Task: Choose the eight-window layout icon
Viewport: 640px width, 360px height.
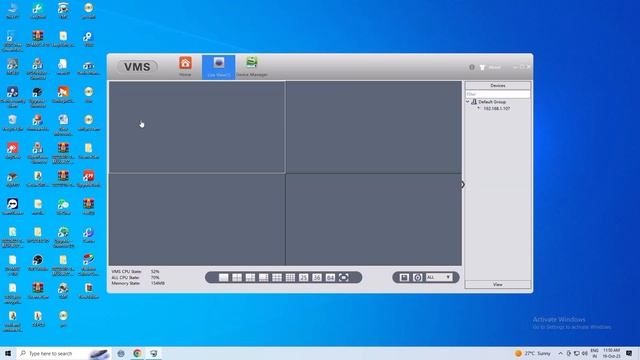Action: tap(264, 278)
